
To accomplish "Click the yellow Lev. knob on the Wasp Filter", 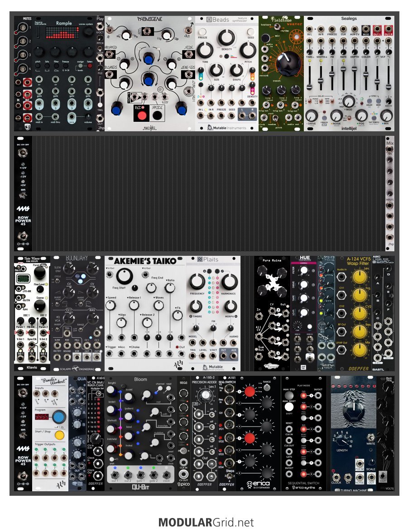I will (x=360, y=277).
